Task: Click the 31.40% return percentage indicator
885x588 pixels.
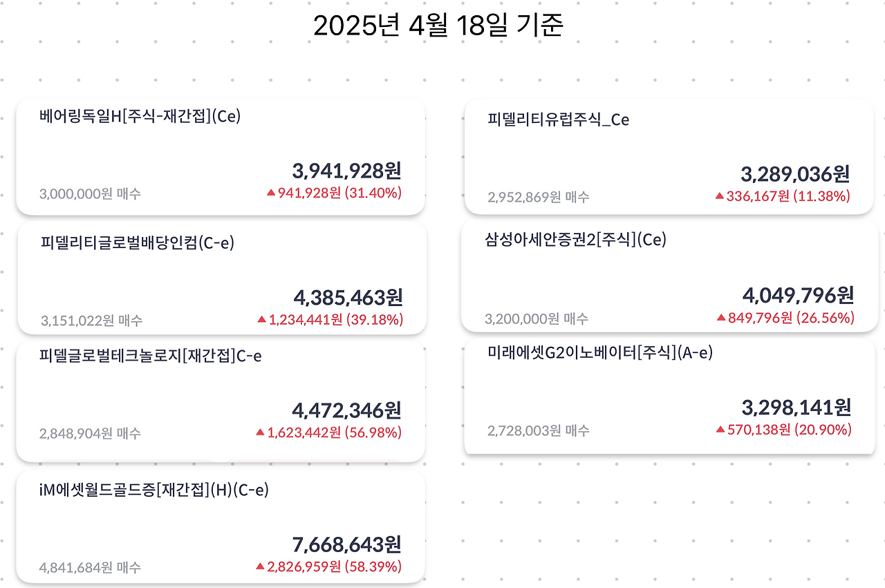Action: [375, 194]
